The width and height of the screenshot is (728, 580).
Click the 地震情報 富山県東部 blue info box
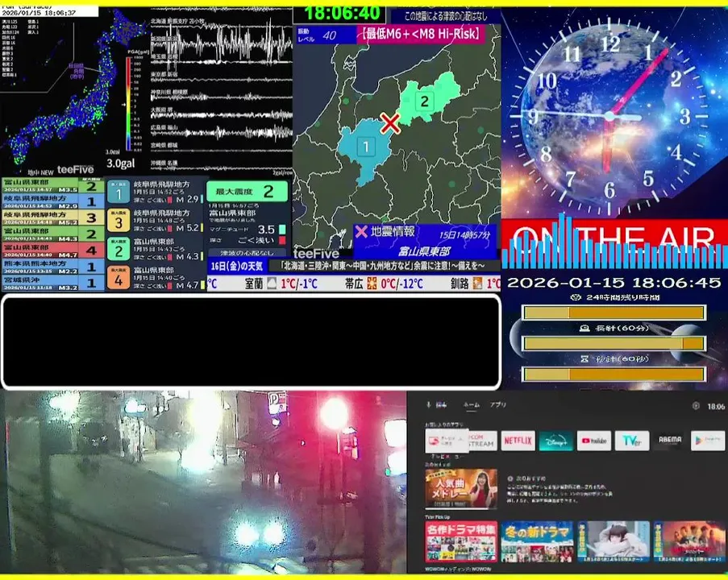pos(424,242)
